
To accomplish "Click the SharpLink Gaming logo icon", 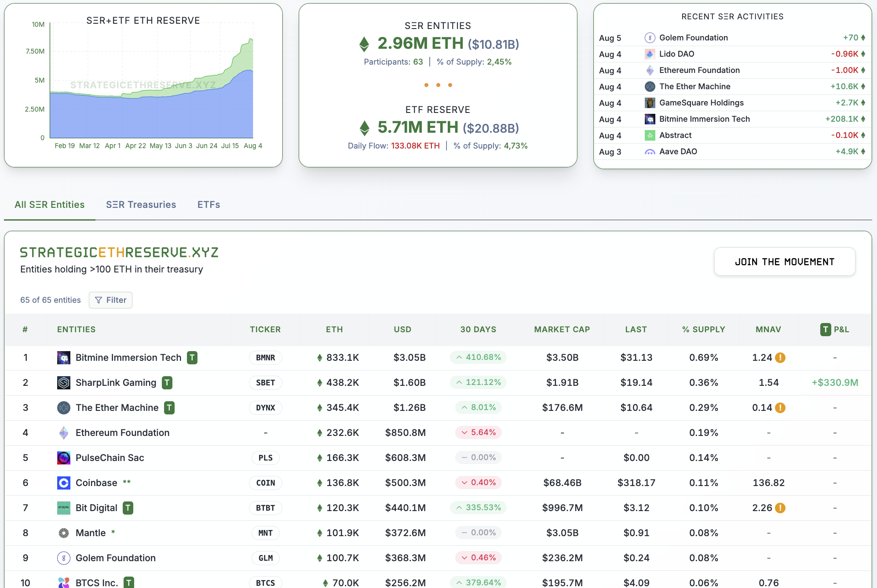I will [64, 383].
